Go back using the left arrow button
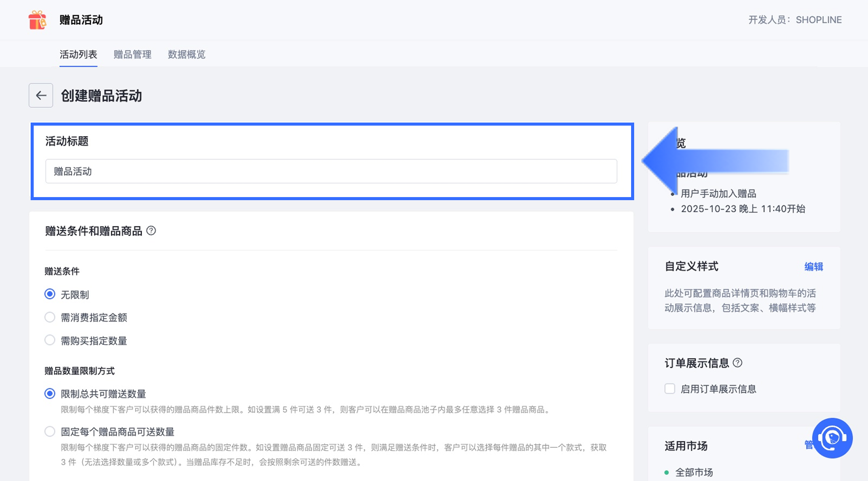This screenshot has height=481, width=868. coord(41,95)
